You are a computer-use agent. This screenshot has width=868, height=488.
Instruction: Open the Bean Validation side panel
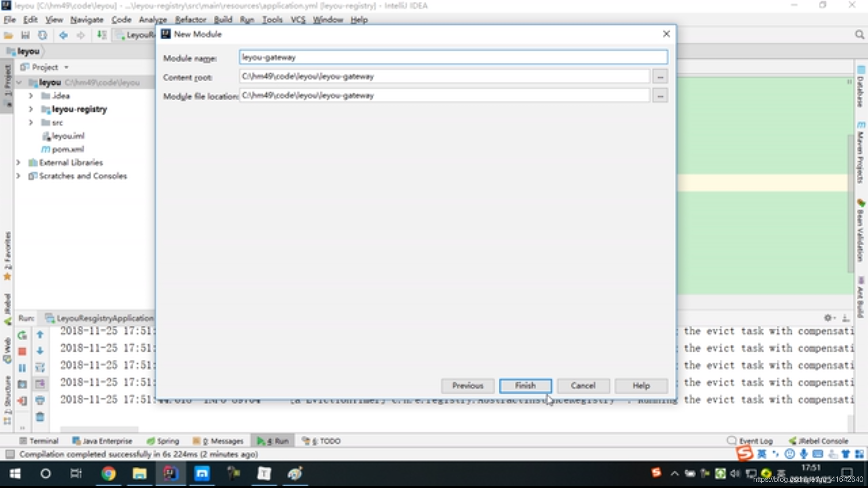[x=861, y=230]
